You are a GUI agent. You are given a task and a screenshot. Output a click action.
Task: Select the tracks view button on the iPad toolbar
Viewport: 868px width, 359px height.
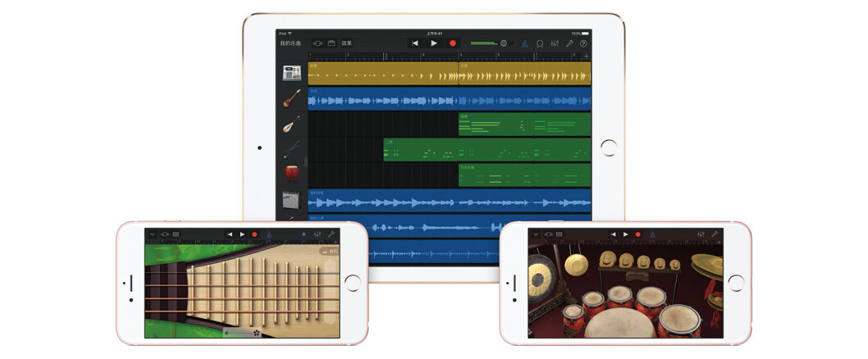[x=331, y=43]
